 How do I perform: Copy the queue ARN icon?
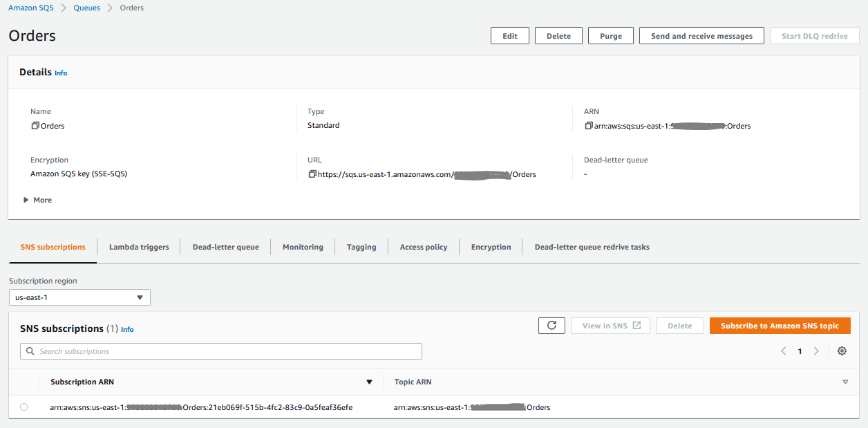[589, 126]
